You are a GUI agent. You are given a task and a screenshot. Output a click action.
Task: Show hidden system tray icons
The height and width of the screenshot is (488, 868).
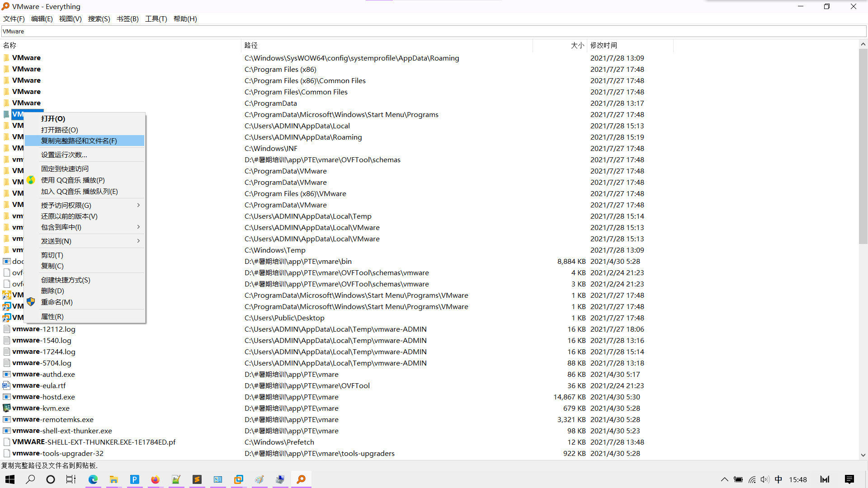coord(724,479)
